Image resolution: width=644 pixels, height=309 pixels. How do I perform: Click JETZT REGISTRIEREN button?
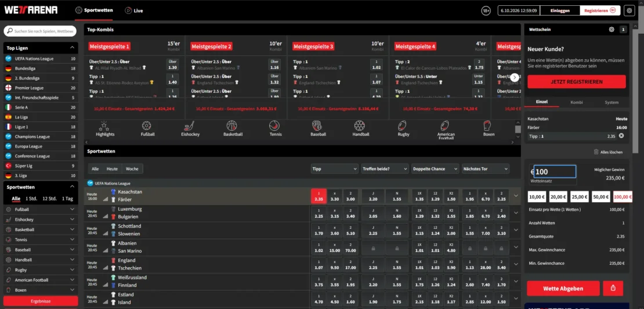coord(577,82)
